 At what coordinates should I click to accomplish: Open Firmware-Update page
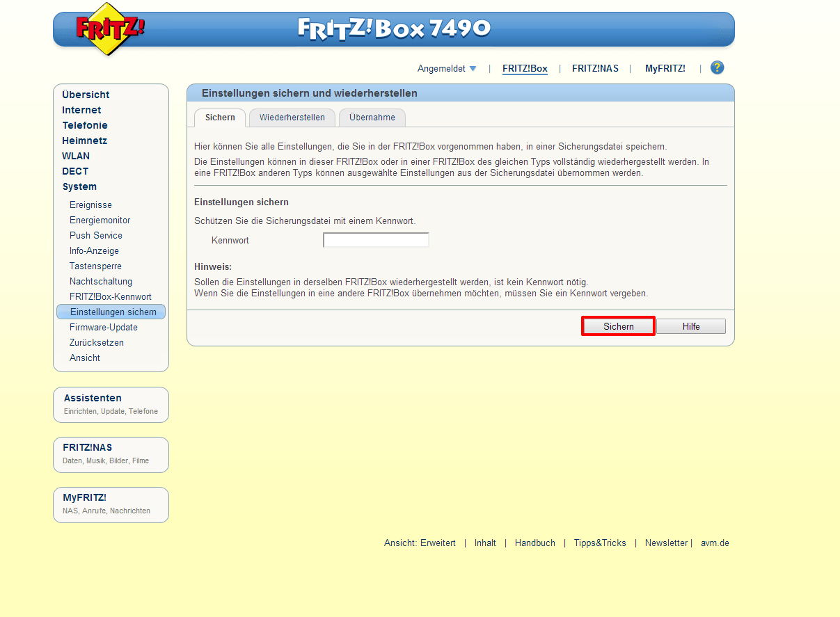[x=104, y=327]
